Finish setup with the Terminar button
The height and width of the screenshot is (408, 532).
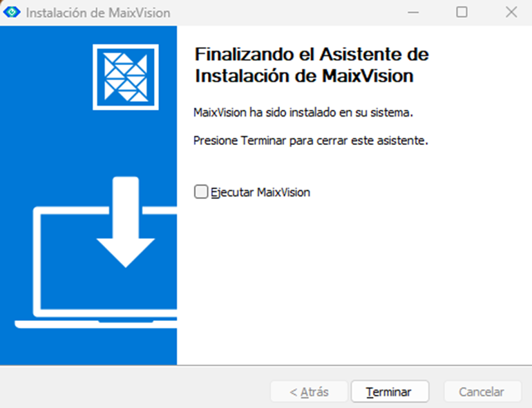point(390,391)
